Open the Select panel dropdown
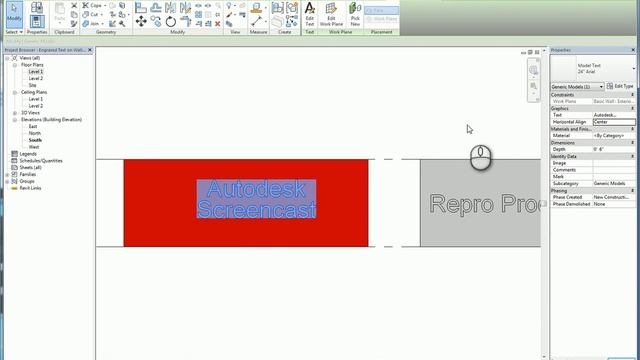Viewport: 640px width, 360px height. coord(14,32)
